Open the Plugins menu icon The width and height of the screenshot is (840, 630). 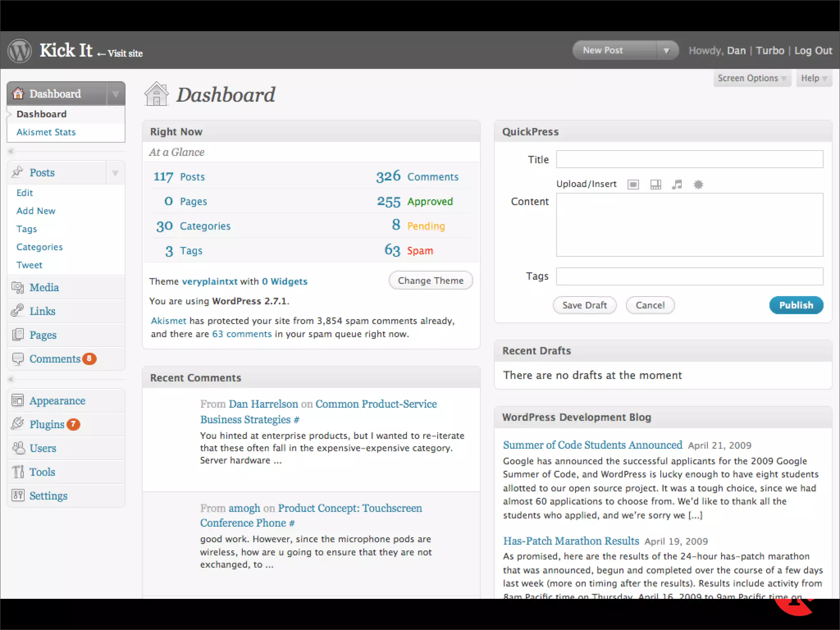pos(18,424)
